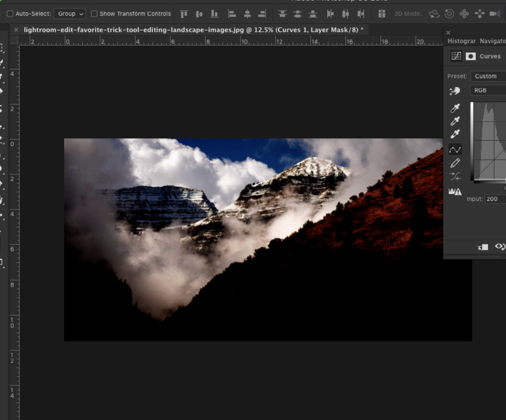Toggle view previous state eye icon
The height and width of the screenshot is (420, 506).
click(500, 247)
